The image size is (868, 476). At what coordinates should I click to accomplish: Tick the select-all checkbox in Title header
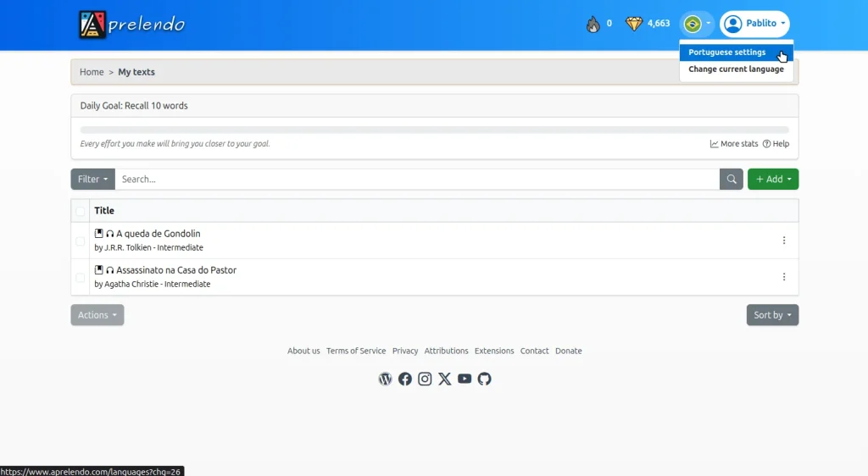(x=81, y=211)
